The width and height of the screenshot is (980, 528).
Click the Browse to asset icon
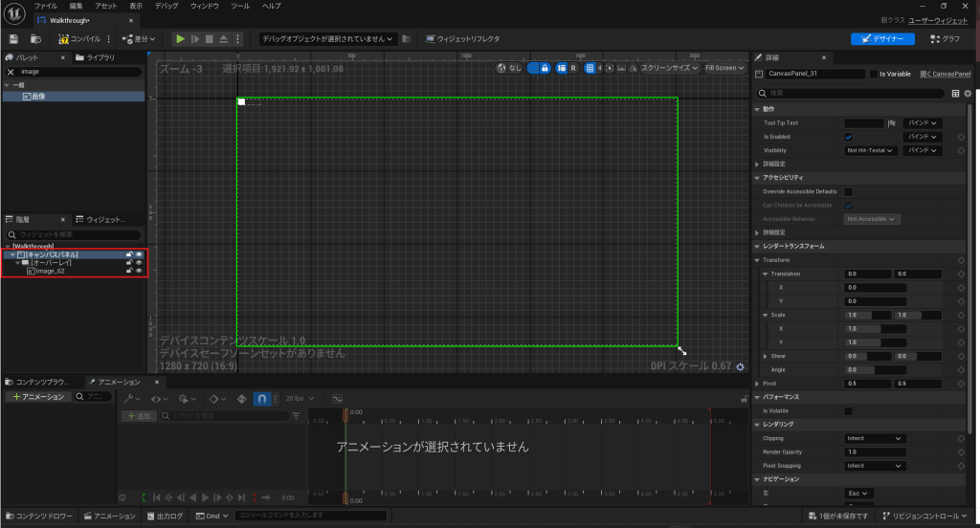tap(35, 39)
